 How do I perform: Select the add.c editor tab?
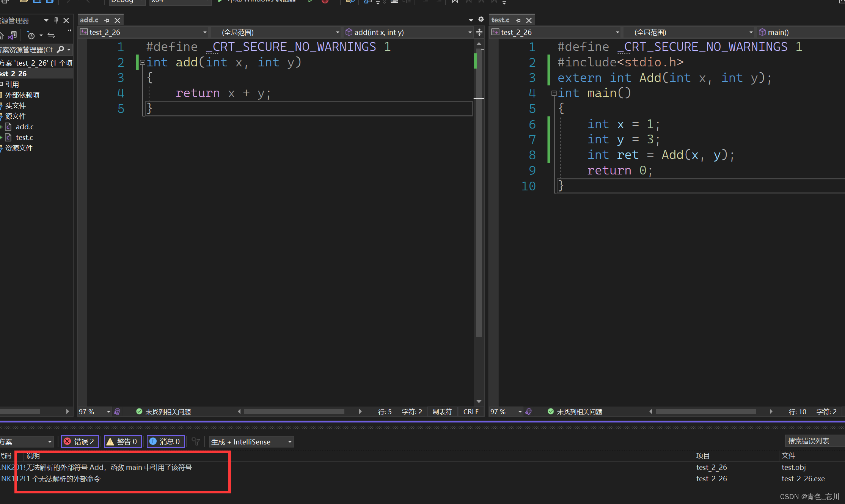89,20
